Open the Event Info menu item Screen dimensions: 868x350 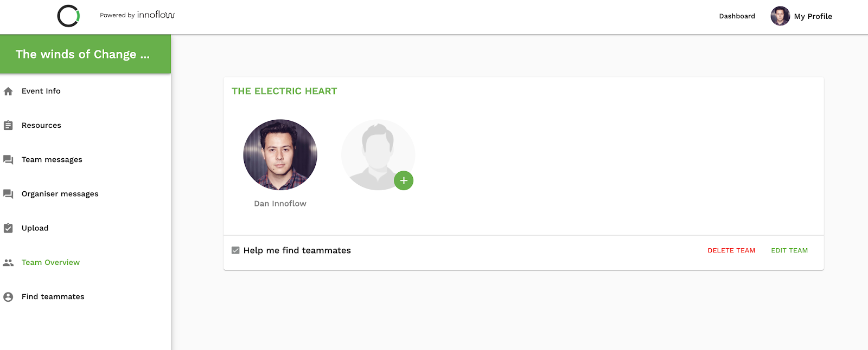tap(41, 91)
